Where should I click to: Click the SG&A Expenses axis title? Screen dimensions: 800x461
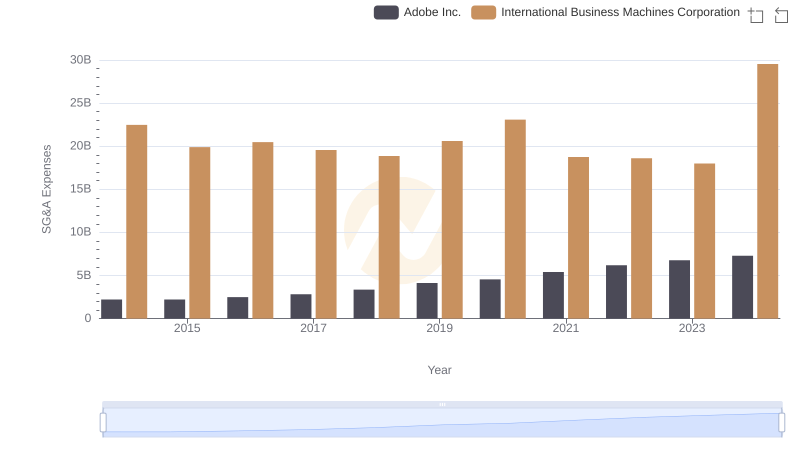point(46,189)
